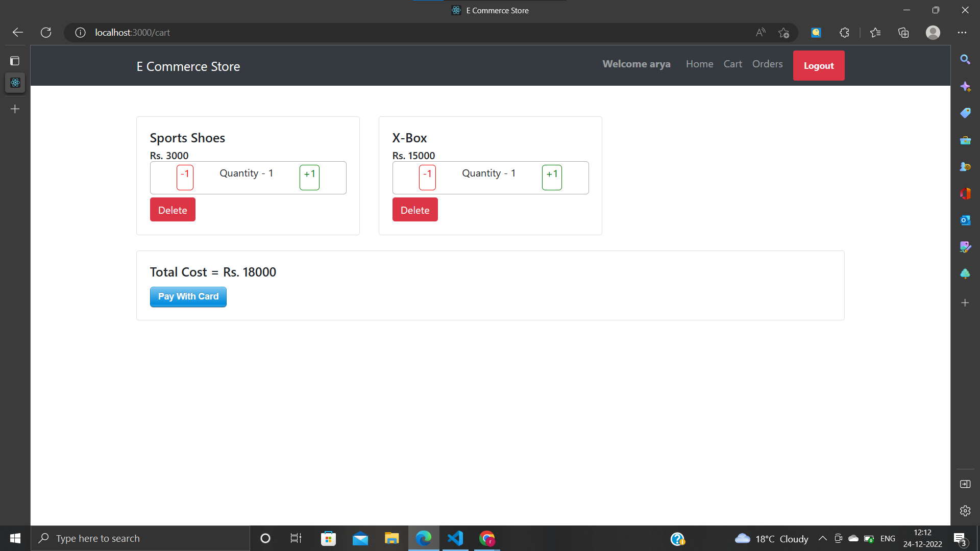Screen dimensions: 980x551
Task: Open the Shopping tag icon in the sidebar
Action: (x=965, y=113)
